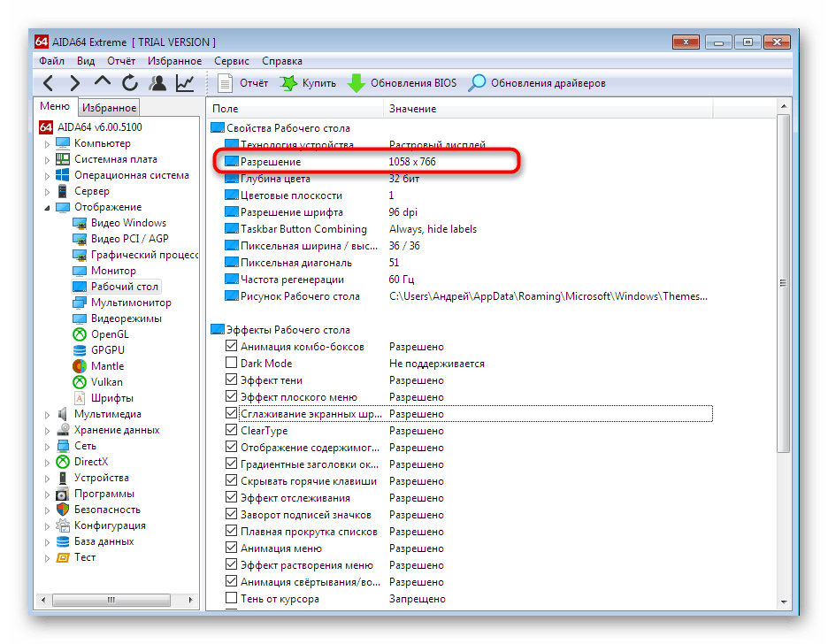Screen dimensions: 828x644
Task: Click the Безопасность shield icon
Action: (62, 510)
